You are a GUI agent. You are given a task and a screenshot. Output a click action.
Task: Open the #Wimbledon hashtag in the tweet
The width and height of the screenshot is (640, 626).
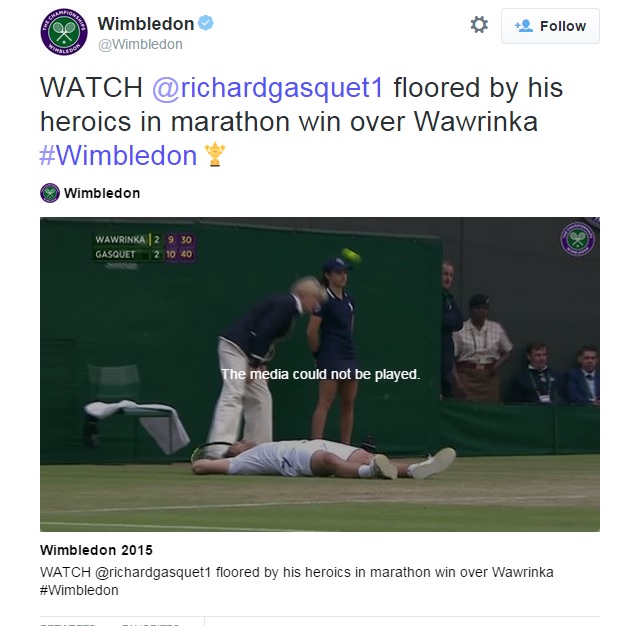118,155
